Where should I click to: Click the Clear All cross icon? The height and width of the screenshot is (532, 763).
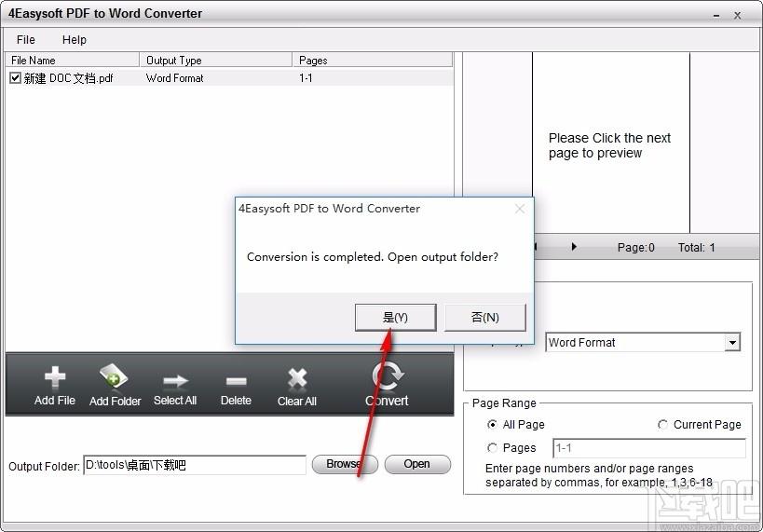pyautogui.click(x=297, y=378)
